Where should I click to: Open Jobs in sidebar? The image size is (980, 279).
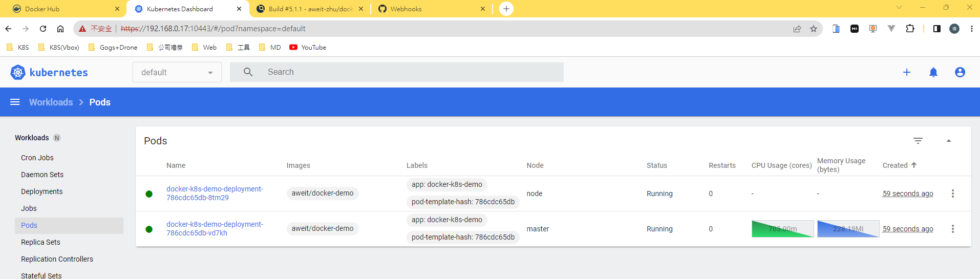tap(29, 208)
